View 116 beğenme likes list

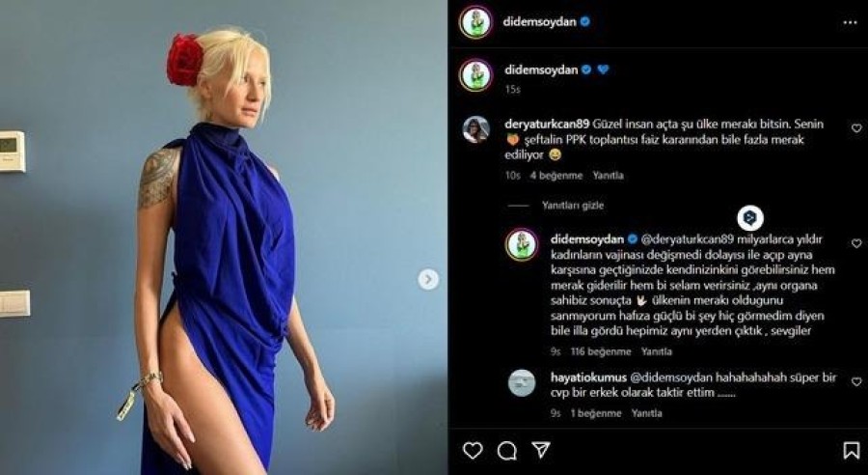coord(601,351)
